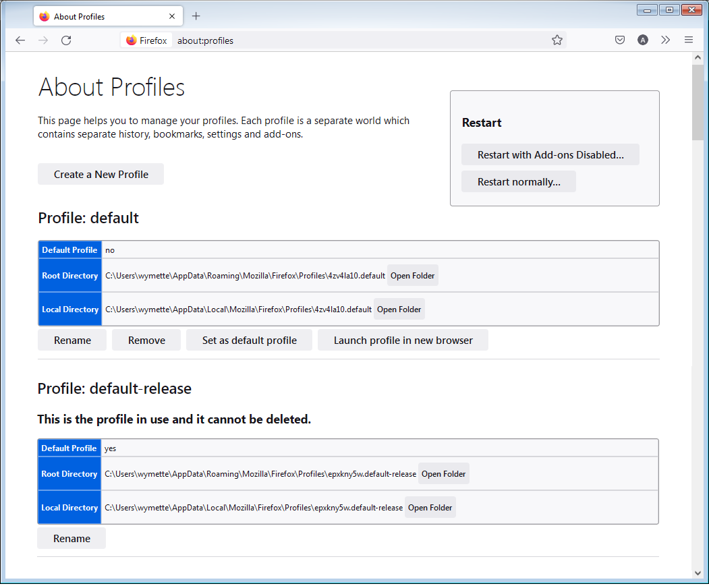
Task: Open Folder for default profile root directory
Action: (x=412, y=276)
